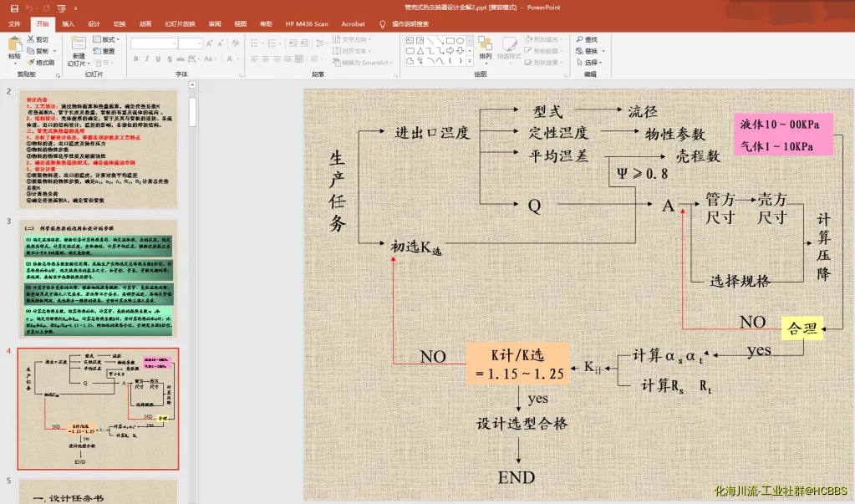Open 形状轮廓 (Shape Outline) color menu

[x=543, y=51]
